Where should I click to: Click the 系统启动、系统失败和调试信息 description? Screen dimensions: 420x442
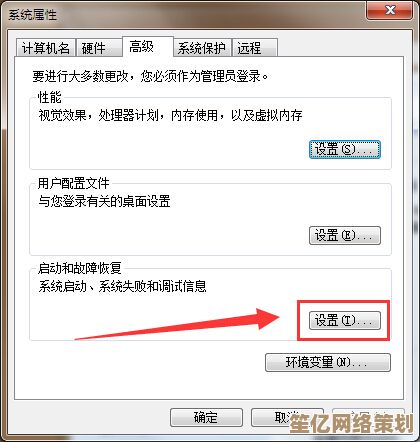(x=122, y=287)
